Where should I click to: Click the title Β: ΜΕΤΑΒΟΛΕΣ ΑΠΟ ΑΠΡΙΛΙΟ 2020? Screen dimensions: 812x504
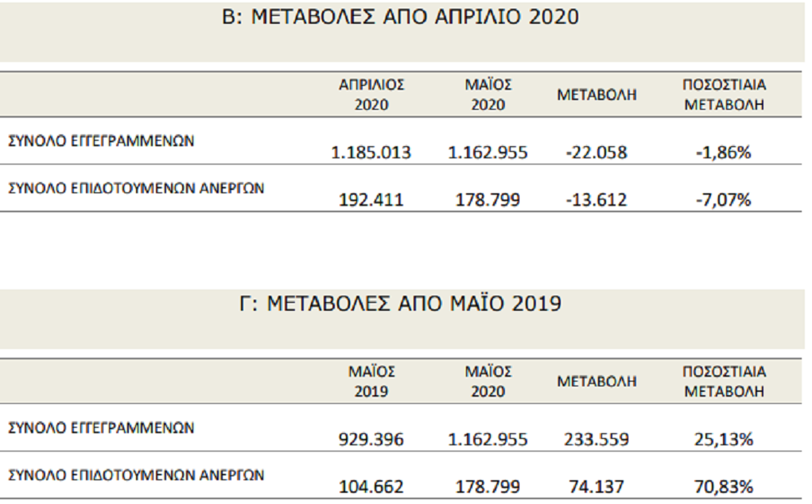tap(400, 17)
